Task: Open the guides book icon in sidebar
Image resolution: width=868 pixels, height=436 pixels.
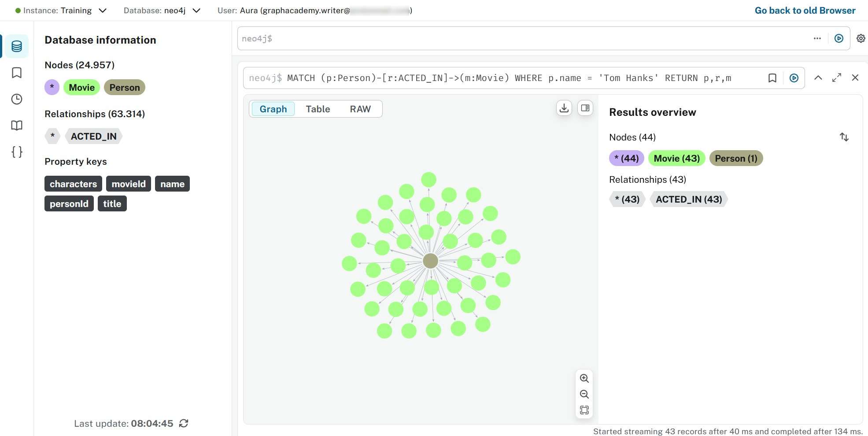Action: point(17,126)
